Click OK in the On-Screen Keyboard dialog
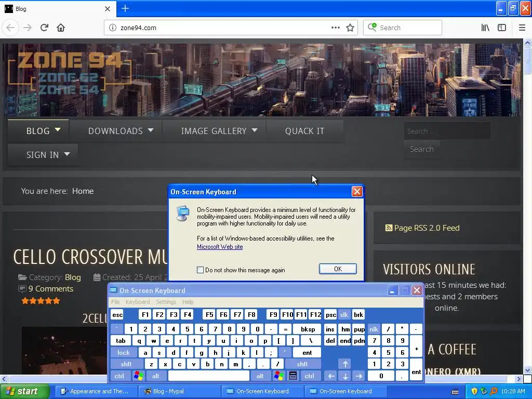The height and width of the screenshot is (399, 532). tap(338, 269)
